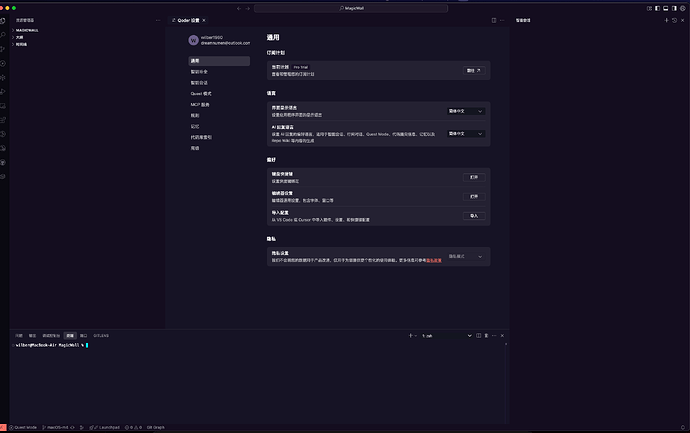Switch to the 问题 problems tab
Screen dimensions: 690x433
tap(19, 336)
